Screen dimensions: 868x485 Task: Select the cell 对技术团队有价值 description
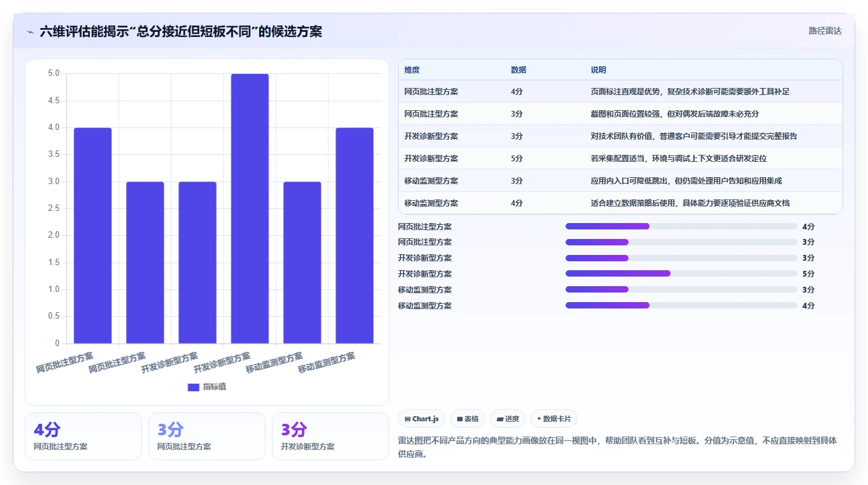pos(694,136)
